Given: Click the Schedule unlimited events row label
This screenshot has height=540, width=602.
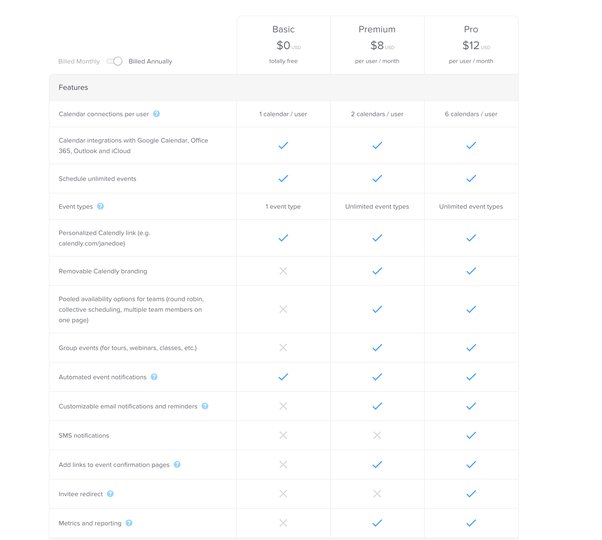Looking at the screenshot, I should [x=97, y=178].
